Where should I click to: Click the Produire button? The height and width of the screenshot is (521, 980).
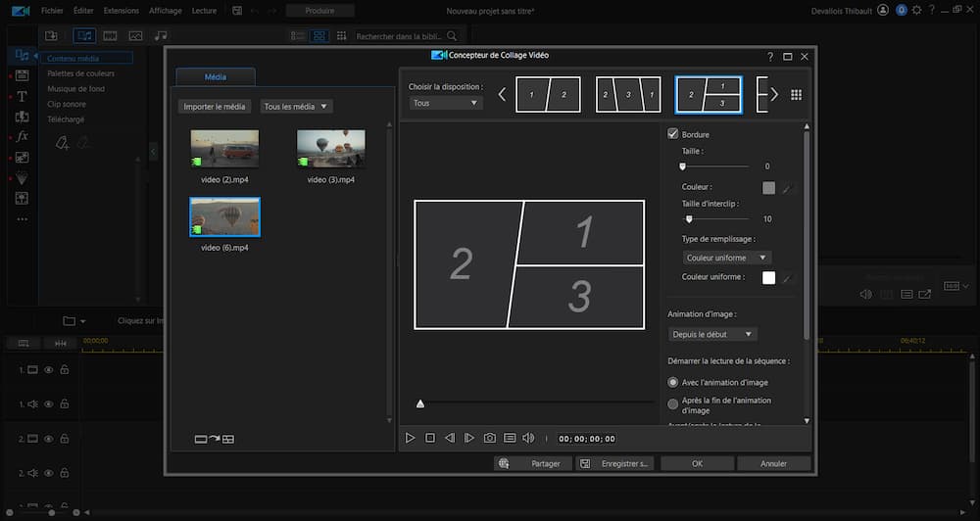pyautogui.click(x=320, y=11)
